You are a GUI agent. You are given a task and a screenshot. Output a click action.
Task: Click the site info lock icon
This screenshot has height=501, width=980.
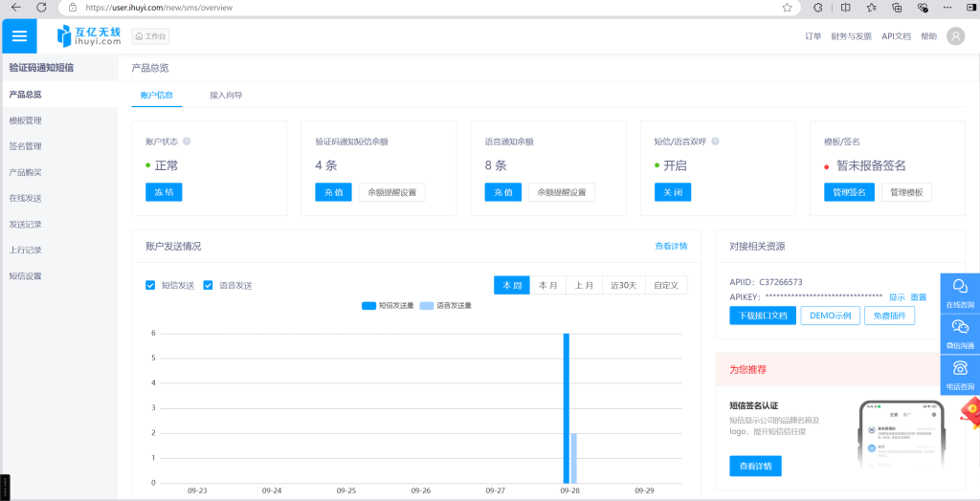click(73, 8)
